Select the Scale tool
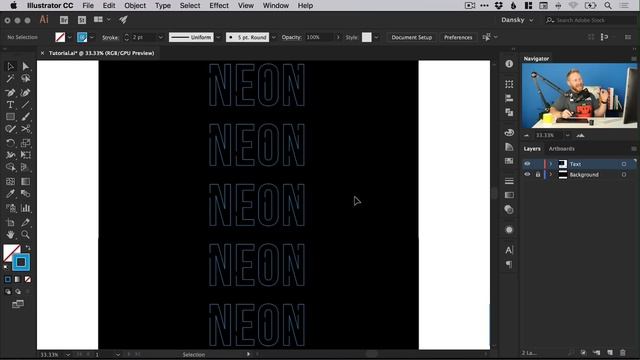The height and width of the screenshot is (360, 640). tap(25, 143)
